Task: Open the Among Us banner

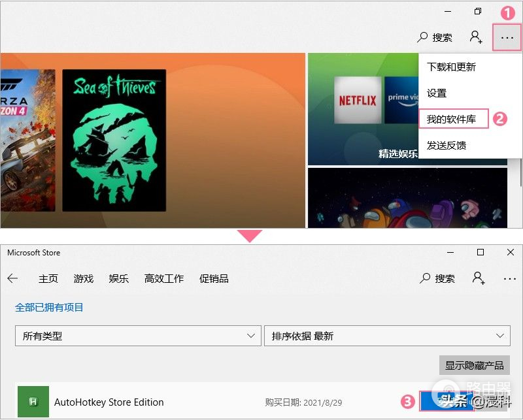Action: pyautogui.click(x=407, y=198)
